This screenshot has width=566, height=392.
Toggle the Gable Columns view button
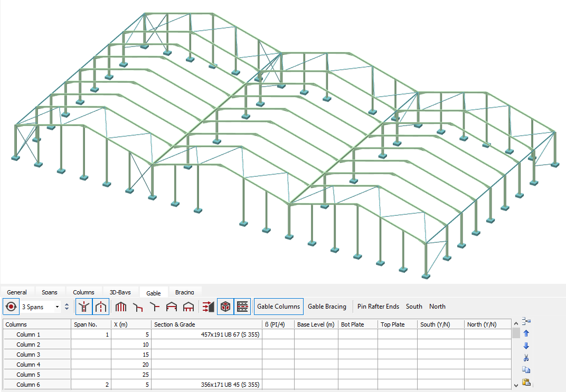pos(279,307)
